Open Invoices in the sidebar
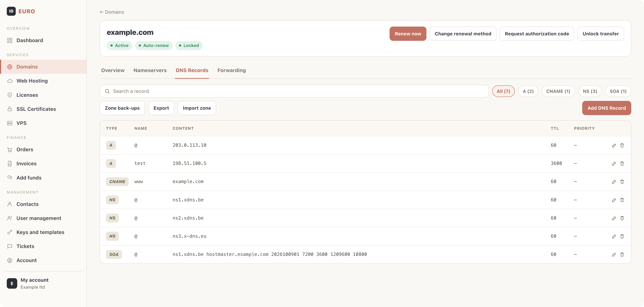This screenshot has height=307, width=644. [x=43, y=163]
